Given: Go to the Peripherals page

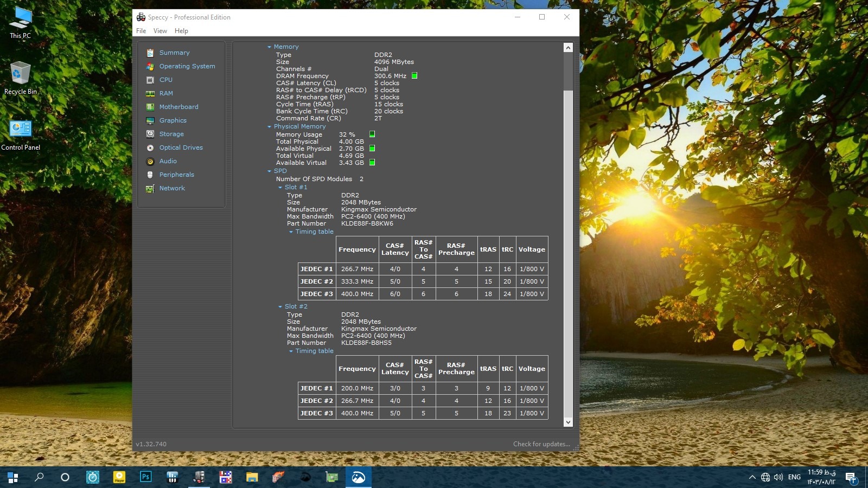Looking at the screenshot, I should (177, 175).
